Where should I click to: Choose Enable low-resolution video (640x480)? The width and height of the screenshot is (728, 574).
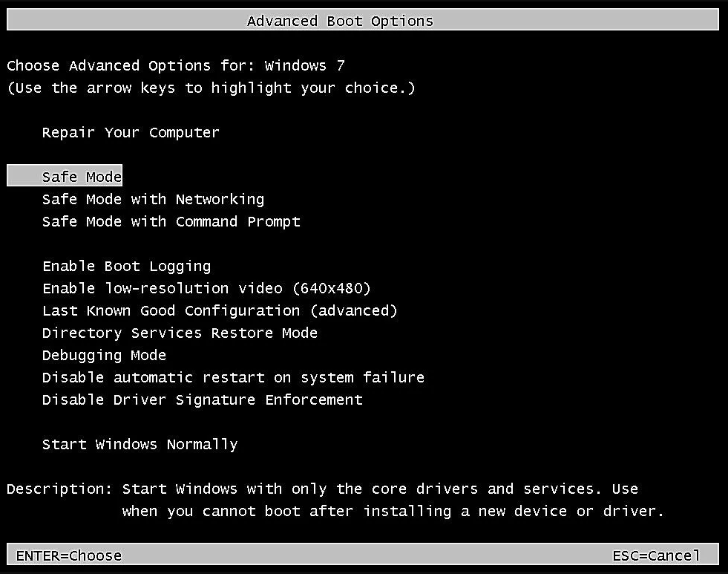pos(206,288)
